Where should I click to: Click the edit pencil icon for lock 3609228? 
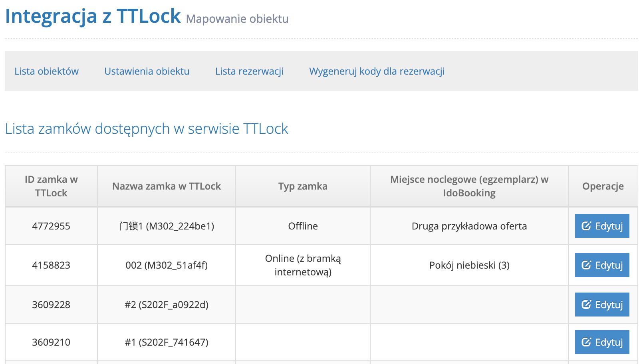(x=586, y=305)
